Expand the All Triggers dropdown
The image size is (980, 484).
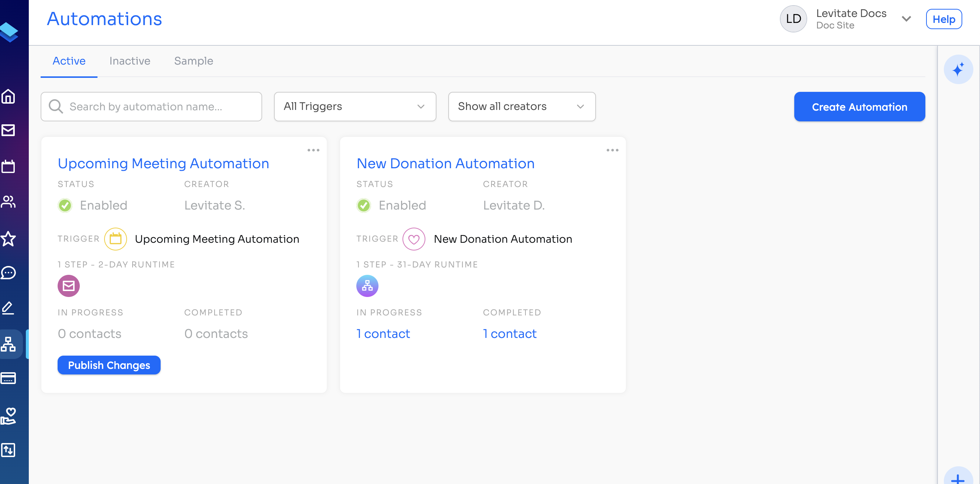354,107
